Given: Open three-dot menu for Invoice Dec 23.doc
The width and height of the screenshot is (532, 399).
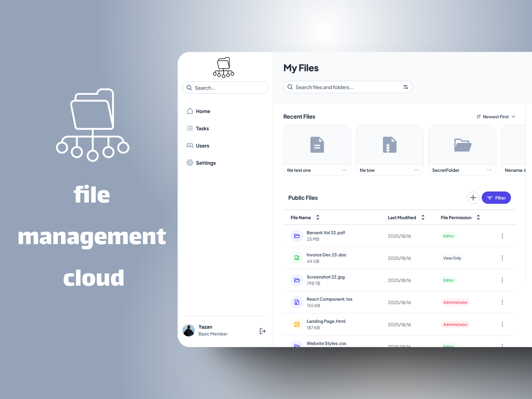Looking at the screenshot, I should 502,258.
